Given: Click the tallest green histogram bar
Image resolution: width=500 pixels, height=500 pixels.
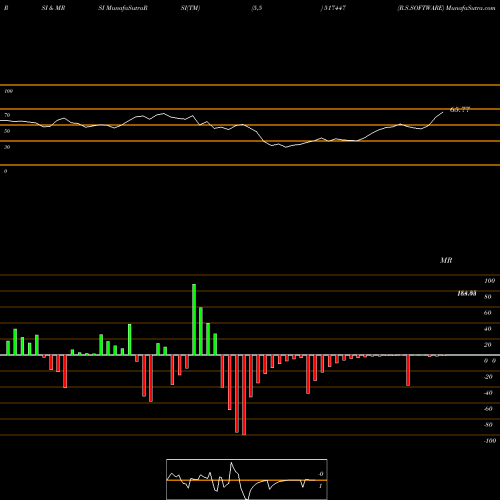Looking at the screenshot, I should (x=194, y=319).
